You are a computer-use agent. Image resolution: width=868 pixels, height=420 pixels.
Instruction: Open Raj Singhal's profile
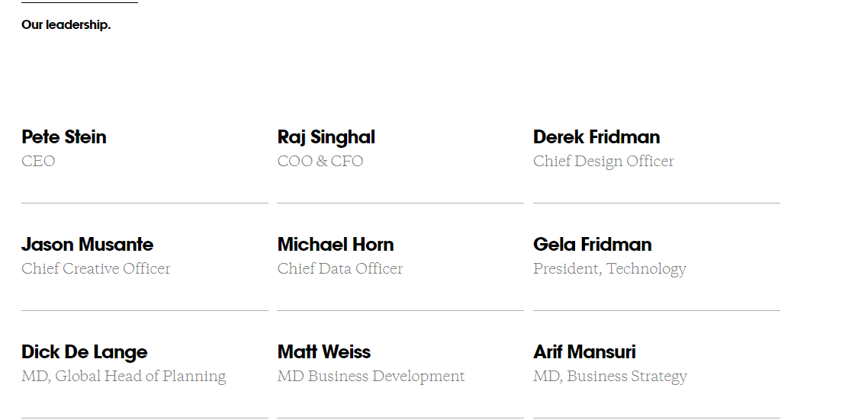click(x=326, y=137)
